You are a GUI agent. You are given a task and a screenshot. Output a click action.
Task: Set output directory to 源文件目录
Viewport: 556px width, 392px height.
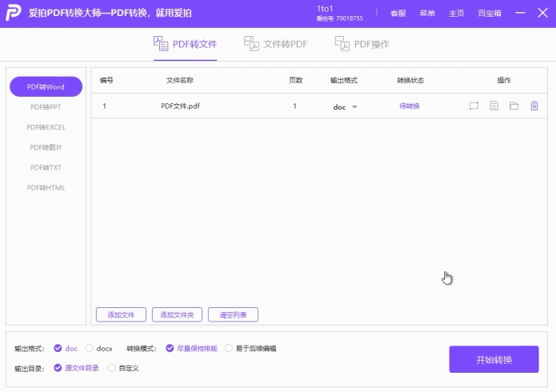(x=58, y=368)
